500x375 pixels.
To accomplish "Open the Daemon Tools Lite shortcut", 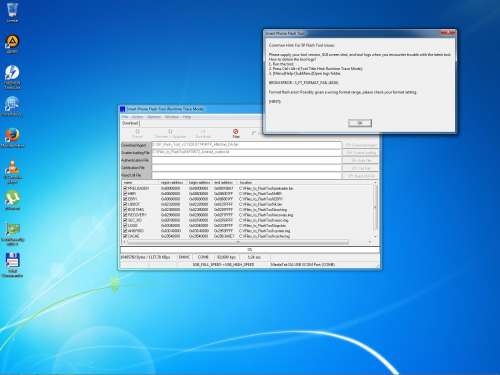I will [x=12, y=76].
